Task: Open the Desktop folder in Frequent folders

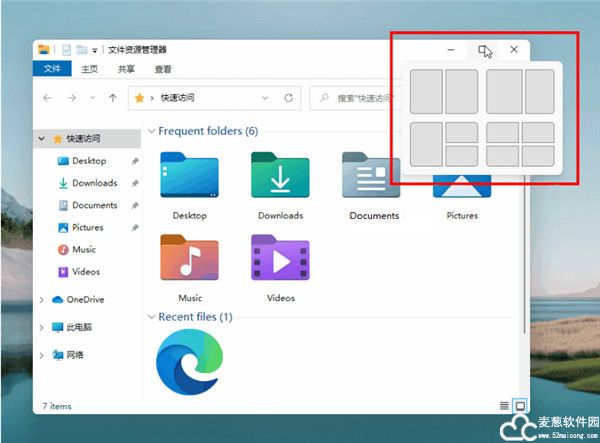Action: click(x=189, y=175)
